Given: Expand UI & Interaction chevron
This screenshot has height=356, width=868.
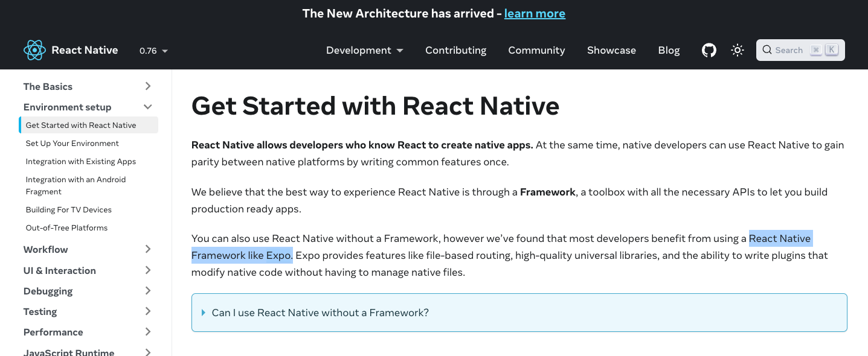Looking at the screenshot, I should click(148, 270).
